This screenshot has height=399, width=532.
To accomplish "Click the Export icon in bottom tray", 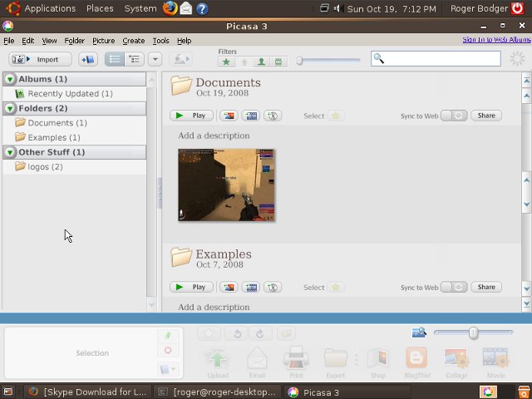I will pos(336,364).
